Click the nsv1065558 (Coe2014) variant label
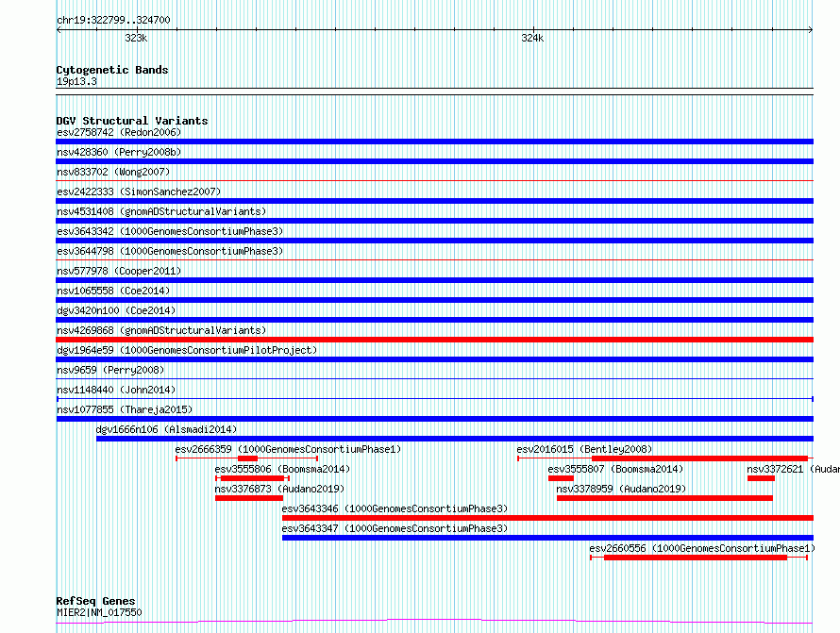This screenshot has width=840, height=633. click(113, 291)
